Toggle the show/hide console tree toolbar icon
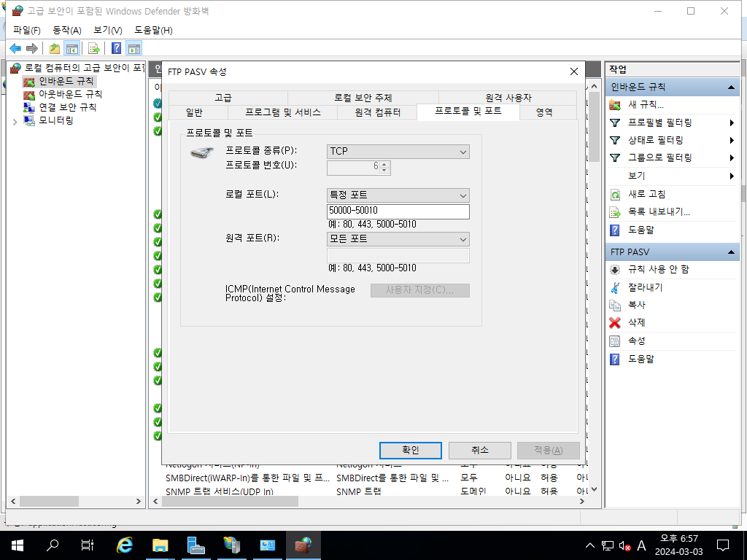The width and height of the screenshot is (747, 560). click(72, 48)
